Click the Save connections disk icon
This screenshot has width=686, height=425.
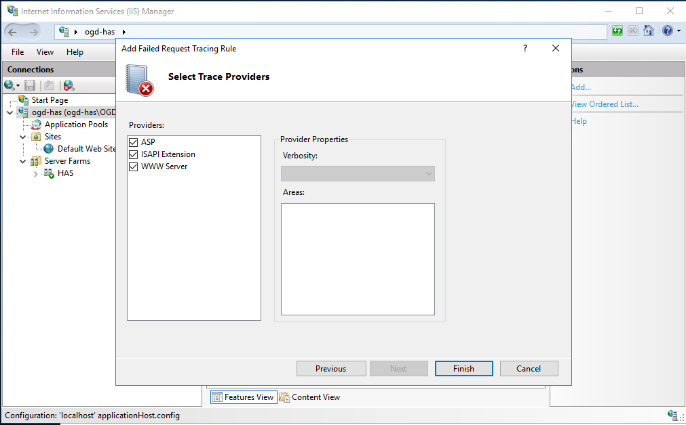click(30, 85)
